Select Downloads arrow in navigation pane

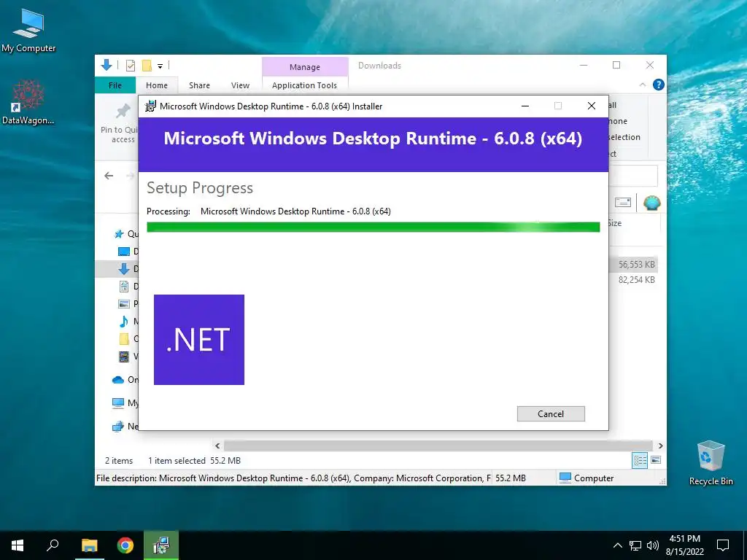(x=124, y=269)
